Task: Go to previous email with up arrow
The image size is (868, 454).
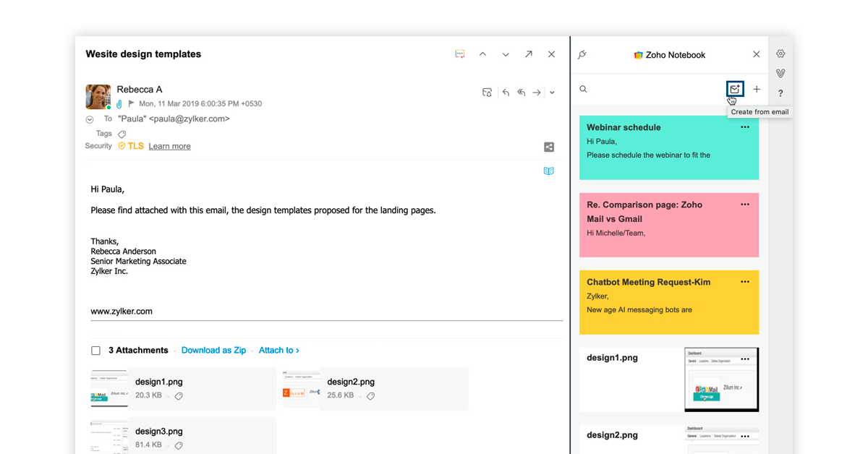Action: [482, 54]
